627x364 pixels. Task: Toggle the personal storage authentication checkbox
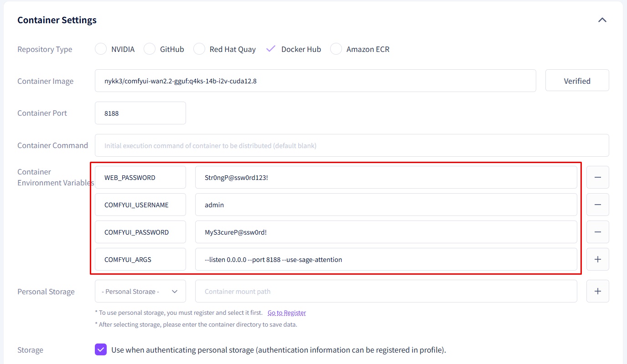click(x=101, y=350)
